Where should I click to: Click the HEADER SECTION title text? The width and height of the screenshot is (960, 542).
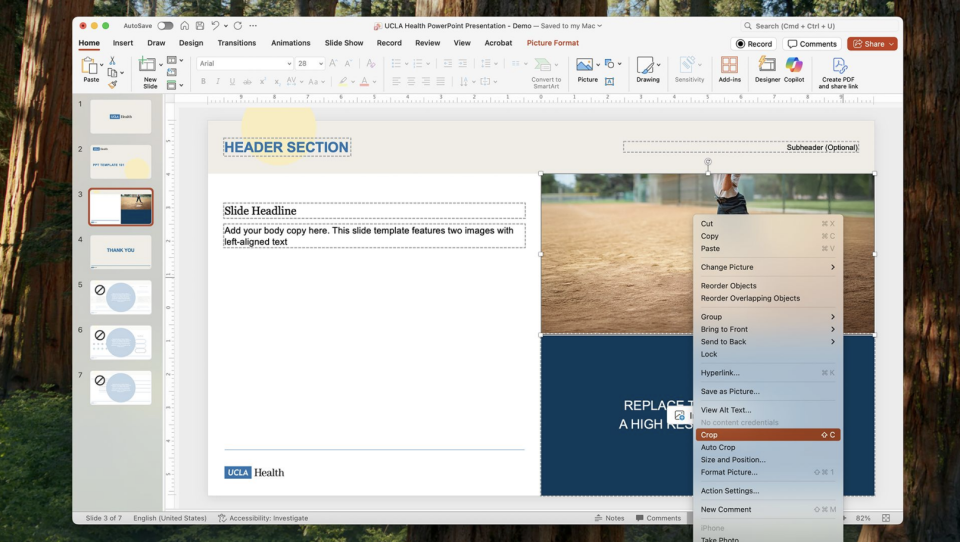[287, 147]
